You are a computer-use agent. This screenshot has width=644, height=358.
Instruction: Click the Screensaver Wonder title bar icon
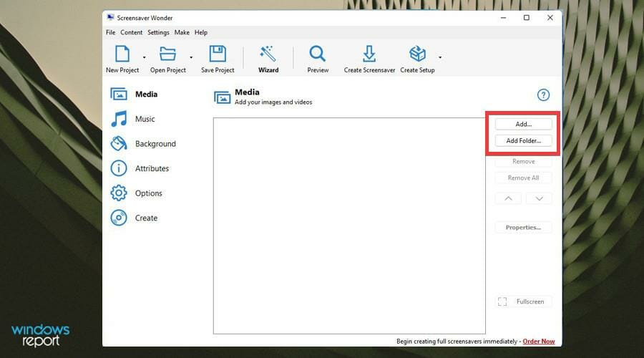pyautogui.click(x=110, y=17)
